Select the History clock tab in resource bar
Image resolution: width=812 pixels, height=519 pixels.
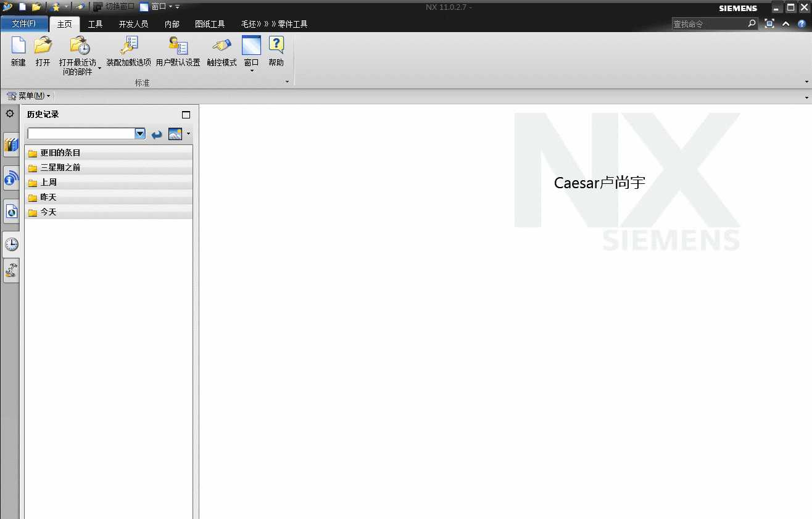(x=11, y=244)
